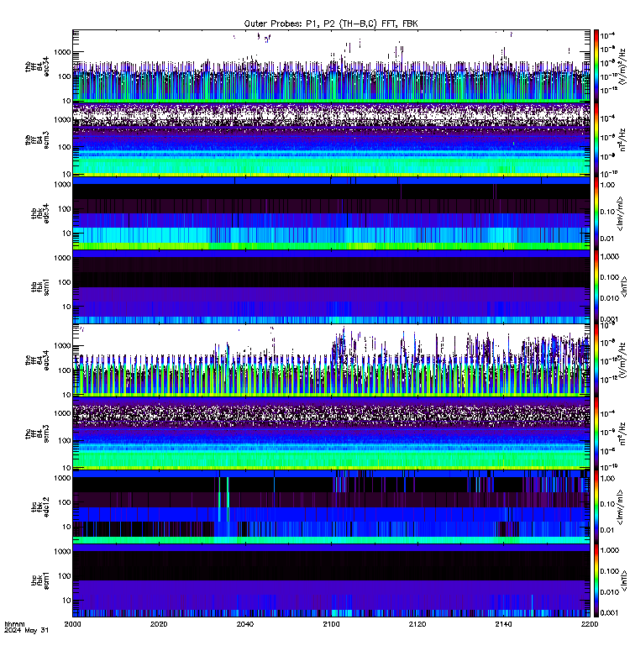This screenshot has height=672, width=630.
Task: Click the color bar of thb edc34 panel
Action: tap(596, 213)
